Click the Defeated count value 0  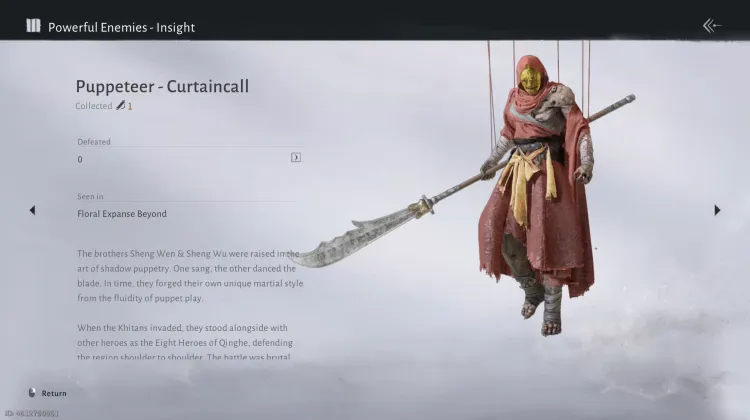pos(80,159)
